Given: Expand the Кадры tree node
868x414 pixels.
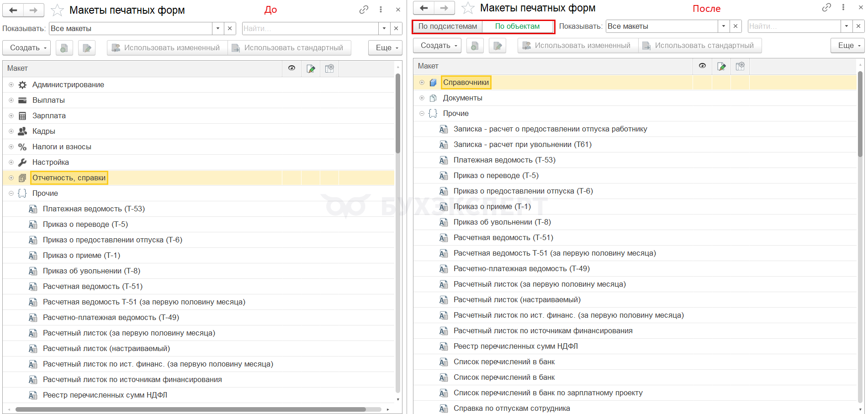Looking at the screenshot, I should tap(11, 131).
